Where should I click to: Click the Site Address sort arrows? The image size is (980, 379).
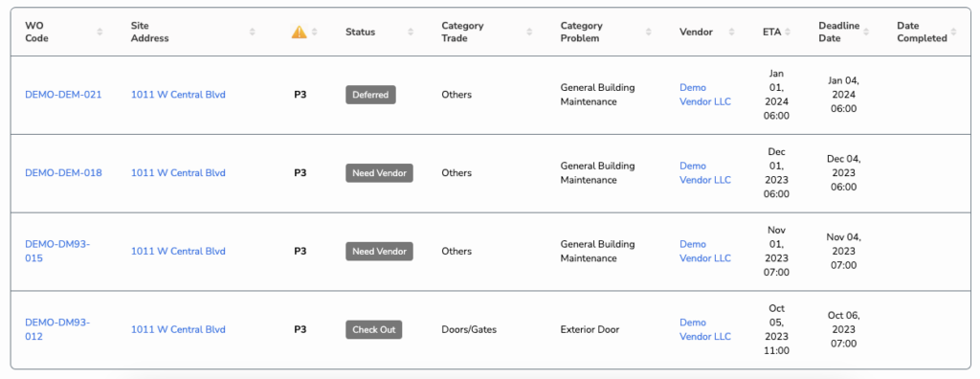click(x=252, y=32)
